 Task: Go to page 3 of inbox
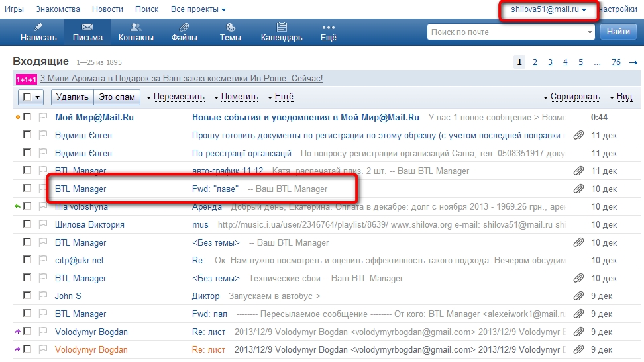tap(550, 62)
